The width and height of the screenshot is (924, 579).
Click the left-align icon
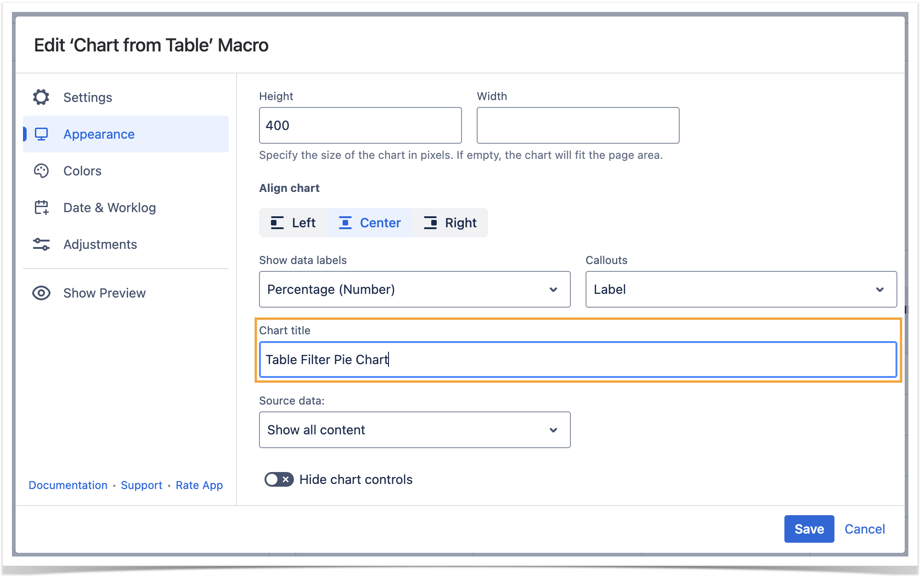point(277,223)
